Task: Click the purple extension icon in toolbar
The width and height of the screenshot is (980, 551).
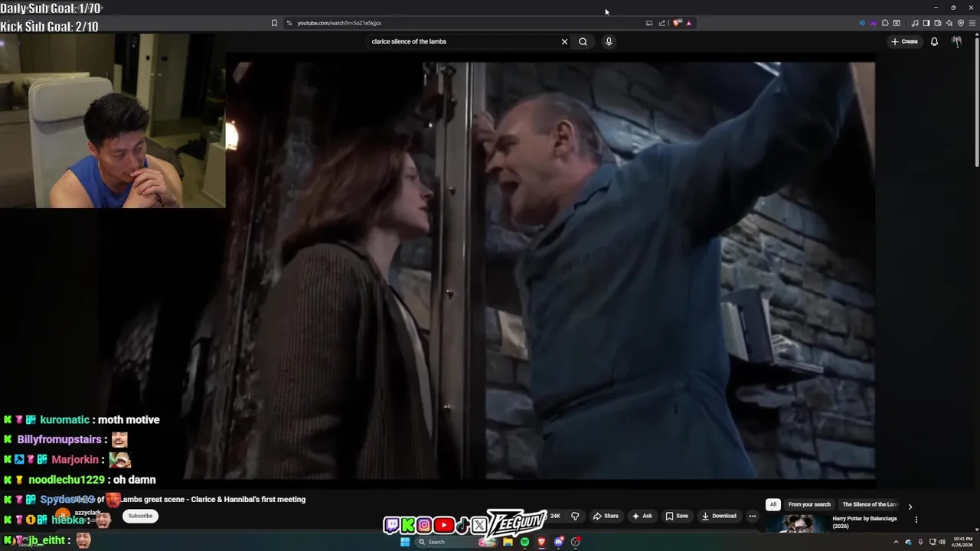Action: 874,23
